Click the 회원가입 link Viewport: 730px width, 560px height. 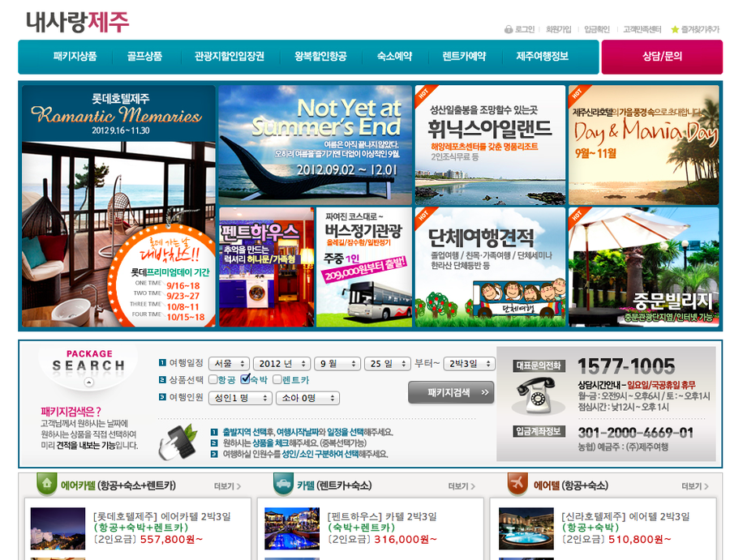[559, 30]
